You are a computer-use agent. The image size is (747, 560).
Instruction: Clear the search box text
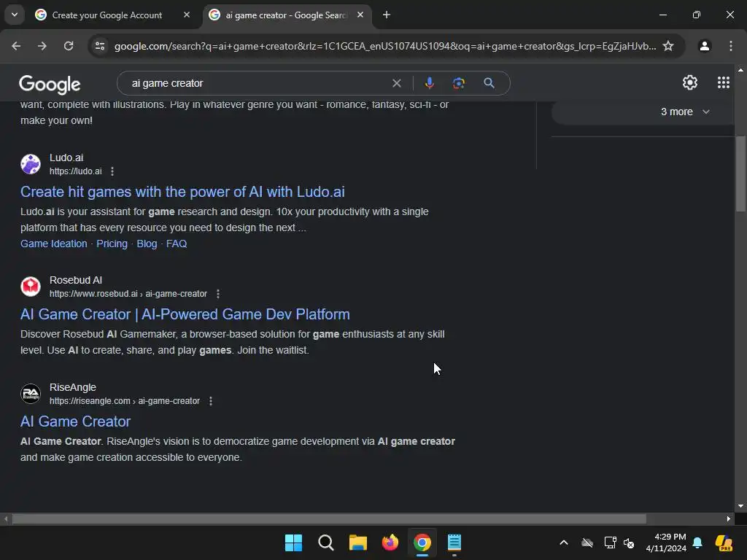tap(396, 83)
